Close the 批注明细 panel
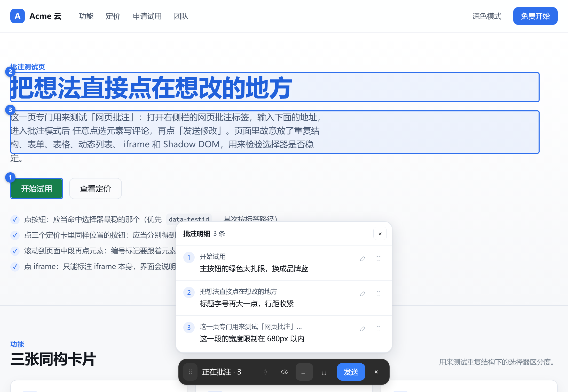The image size is (568, 392). click(380, 234)
